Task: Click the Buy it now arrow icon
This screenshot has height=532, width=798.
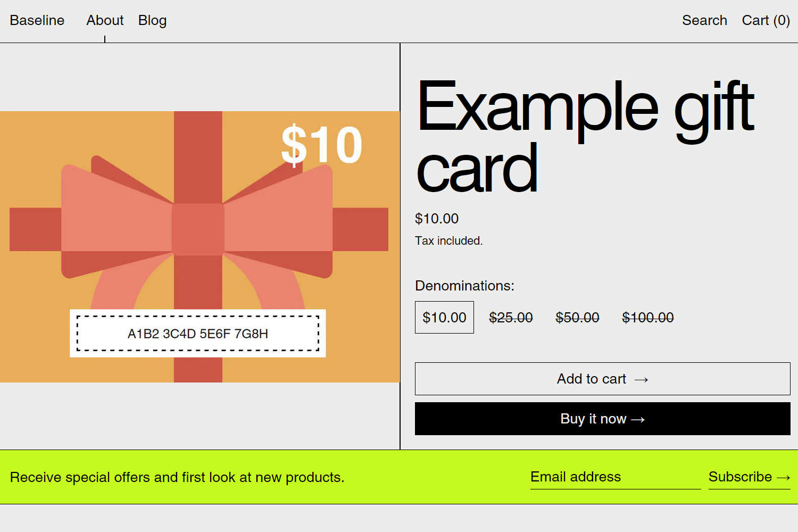Action: coord(637,419)
